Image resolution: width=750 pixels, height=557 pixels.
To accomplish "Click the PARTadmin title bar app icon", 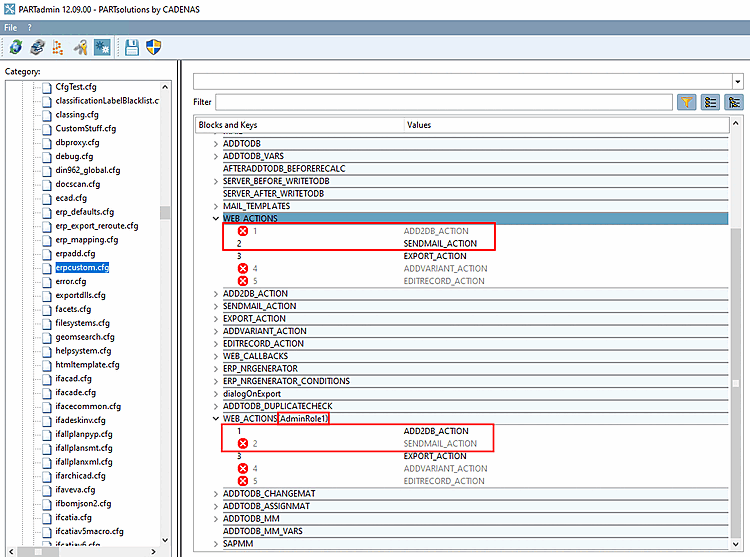I will click(x=10, y=9).
